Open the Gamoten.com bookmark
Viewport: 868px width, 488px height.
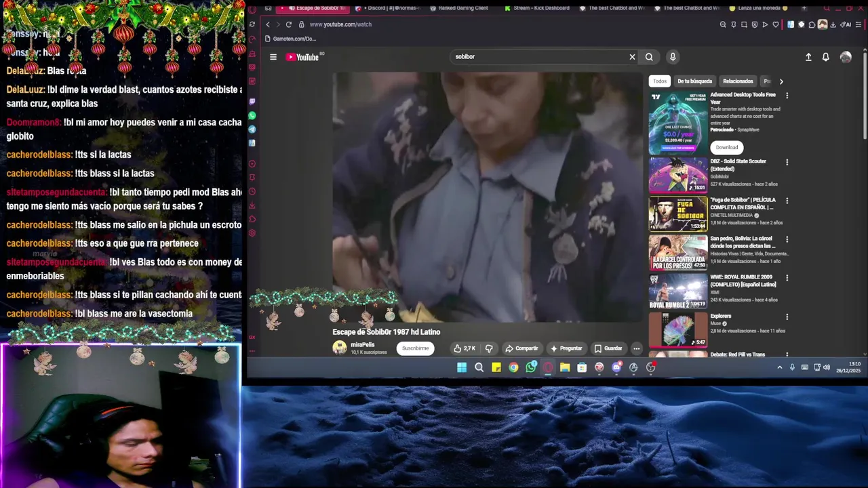(290, 39)
